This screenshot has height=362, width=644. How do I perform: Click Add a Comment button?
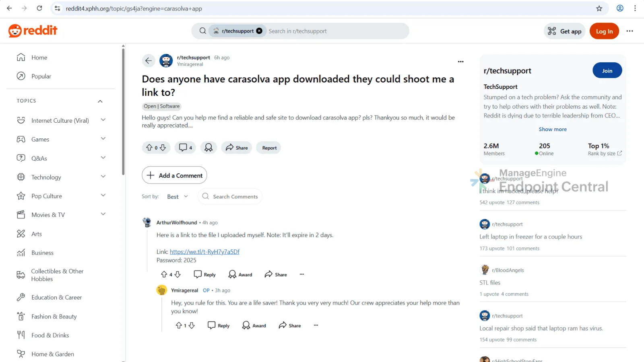pyautogui.click(x=174, y=175)
